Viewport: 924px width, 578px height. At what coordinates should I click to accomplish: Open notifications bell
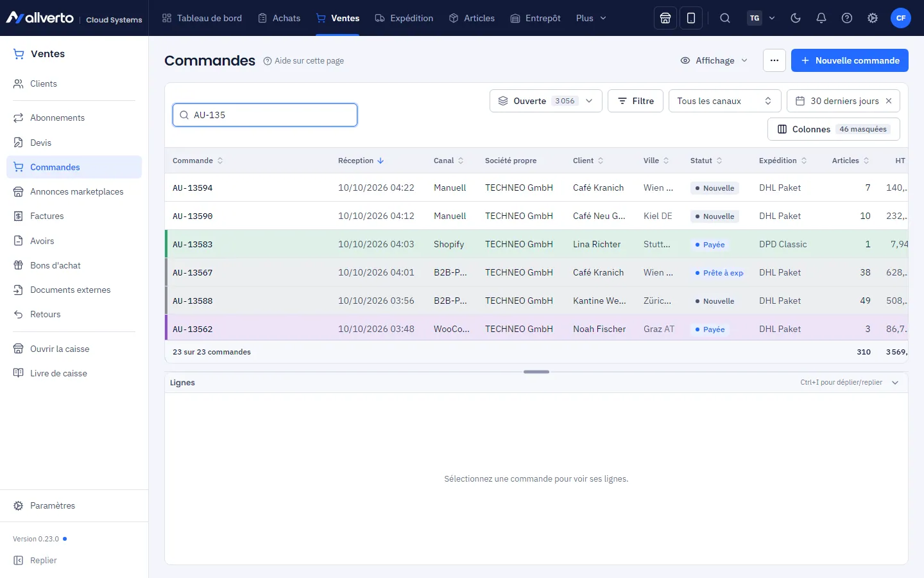(x=821, y=18)
